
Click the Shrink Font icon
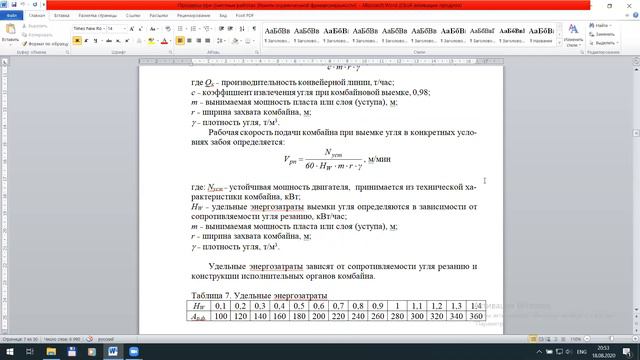pos(141,29)
